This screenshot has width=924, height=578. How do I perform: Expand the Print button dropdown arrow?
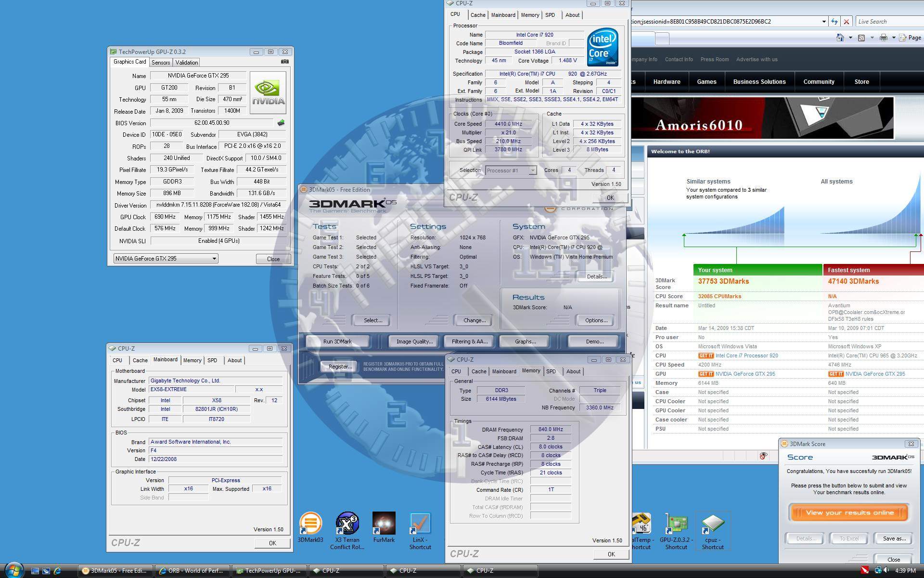pyautogui.click(x=894, y=38)
